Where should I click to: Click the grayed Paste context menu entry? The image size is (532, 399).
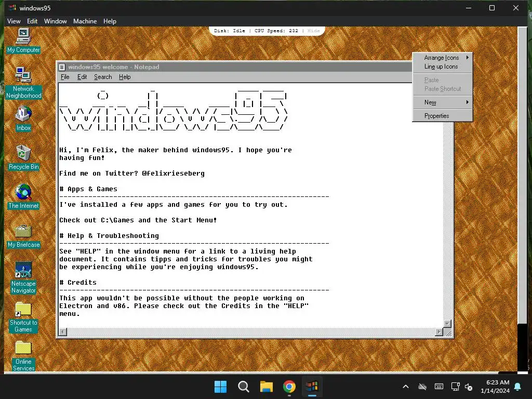[443, 80]
